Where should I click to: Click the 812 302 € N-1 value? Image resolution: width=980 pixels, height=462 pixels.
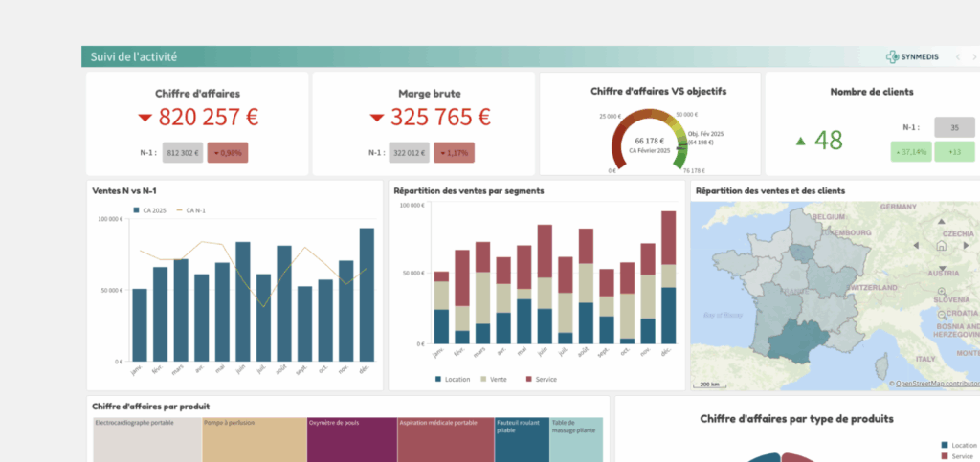(x=183, y=152)
